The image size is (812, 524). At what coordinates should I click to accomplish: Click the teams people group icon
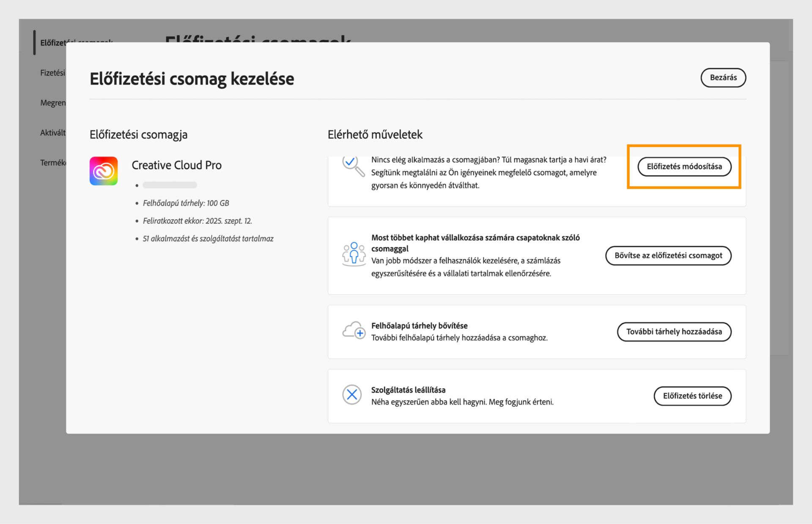coord(354,254)
